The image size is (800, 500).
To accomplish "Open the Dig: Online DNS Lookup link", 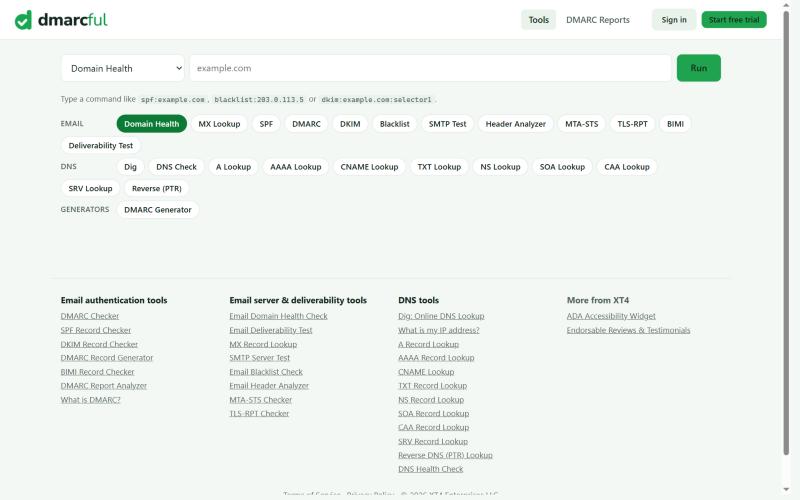I will click(441, 316).
